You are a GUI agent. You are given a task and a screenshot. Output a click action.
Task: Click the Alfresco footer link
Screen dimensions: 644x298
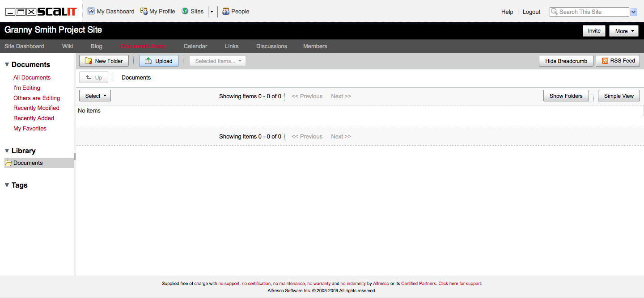click(381, 283)
